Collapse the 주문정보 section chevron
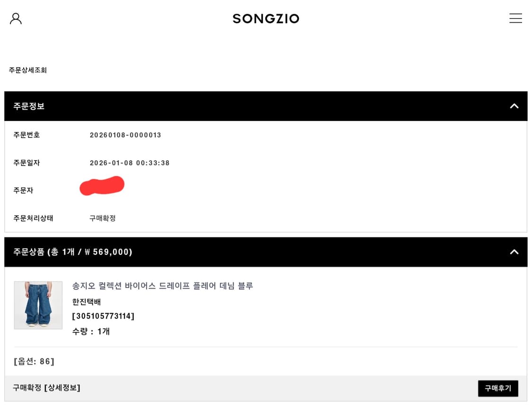532x405 pixels. click(514, 106)
